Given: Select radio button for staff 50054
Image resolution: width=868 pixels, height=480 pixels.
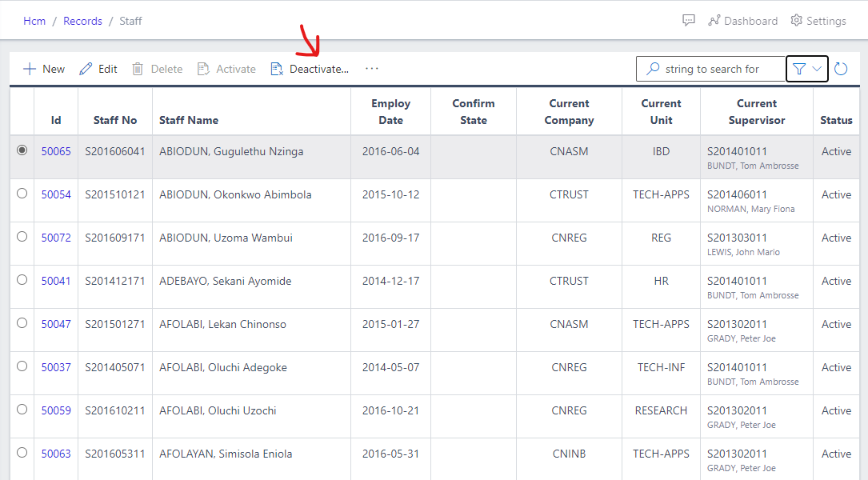Looking at the screenshot, I should point(22,194).
